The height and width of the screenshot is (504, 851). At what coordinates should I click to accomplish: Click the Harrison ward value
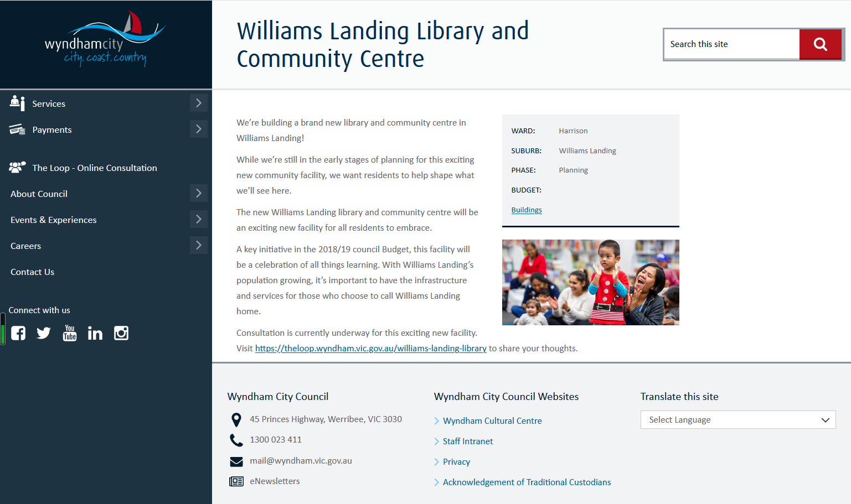pos(573,131)
